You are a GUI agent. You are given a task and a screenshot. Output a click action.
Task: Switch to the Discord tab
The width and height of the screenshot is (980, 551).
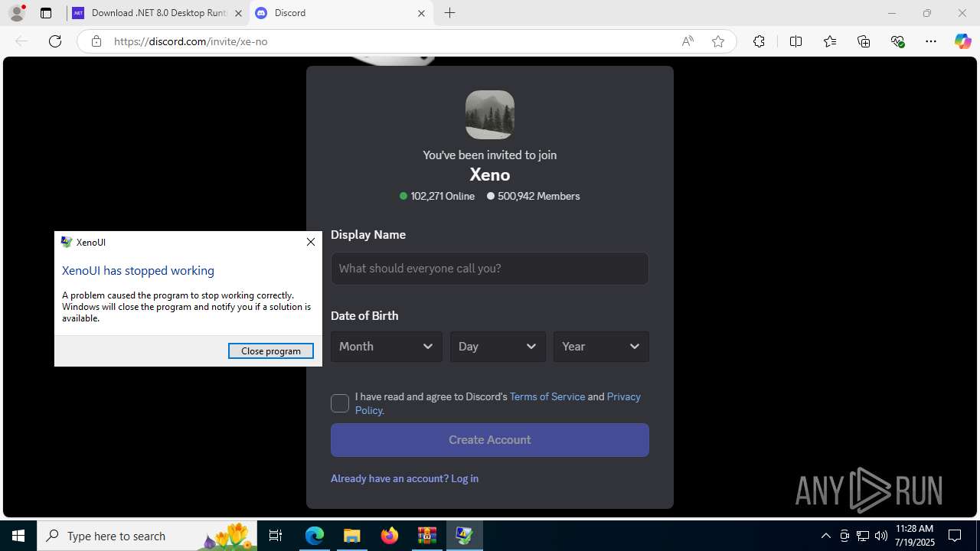(x=341, y=13)
